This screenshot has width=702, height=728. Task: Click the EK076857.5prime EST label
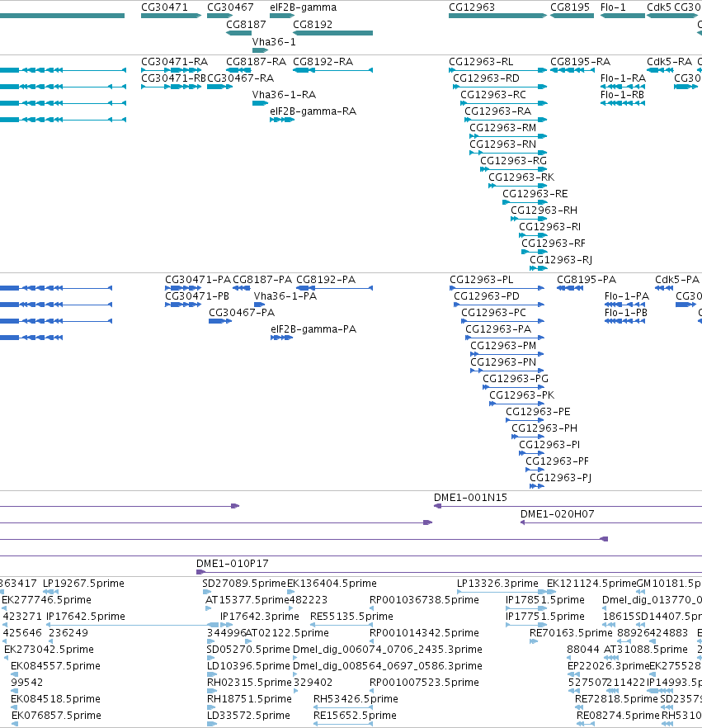click(56, 716)
